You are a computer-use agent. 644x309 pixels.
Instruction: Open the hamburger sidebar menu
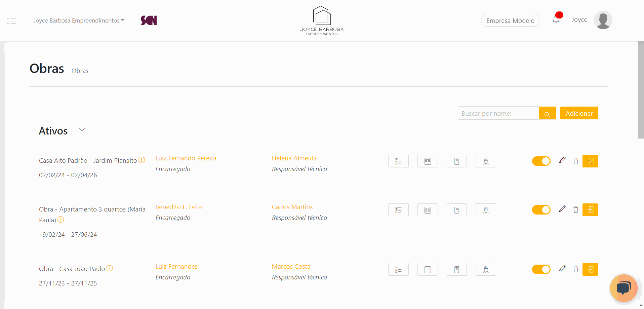point(11,21)
